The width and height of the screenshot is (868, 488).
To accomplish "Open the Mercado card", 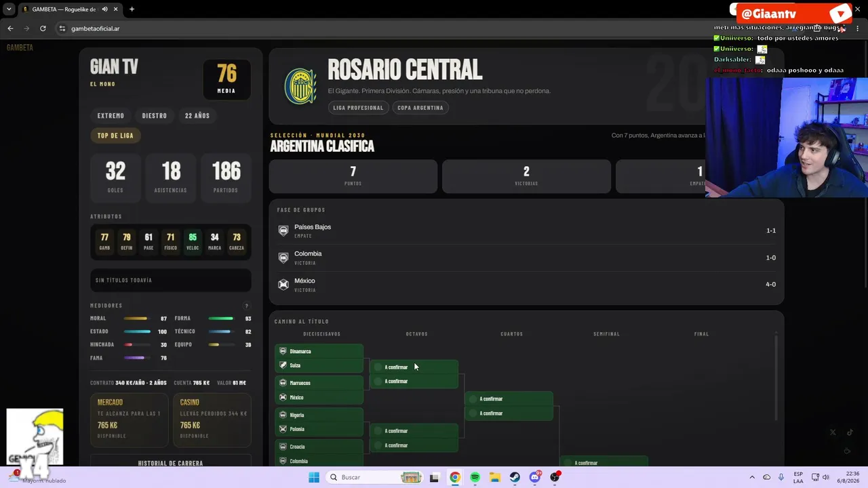I will pos(129,420).
